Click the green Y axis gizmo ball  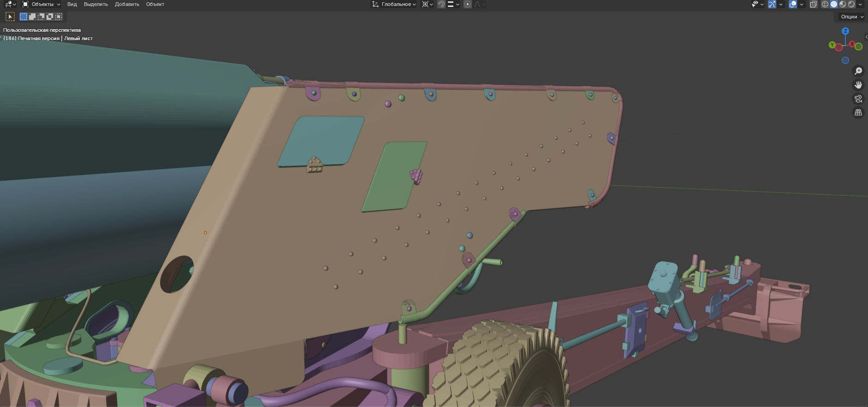click(x=832, y=45)
